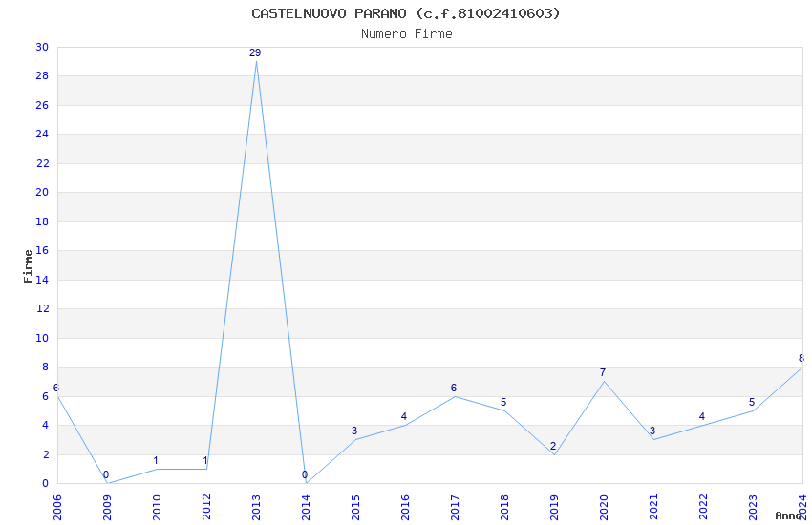Click the vertical axis title Firme
812x525 pixels.
(28, 266)
